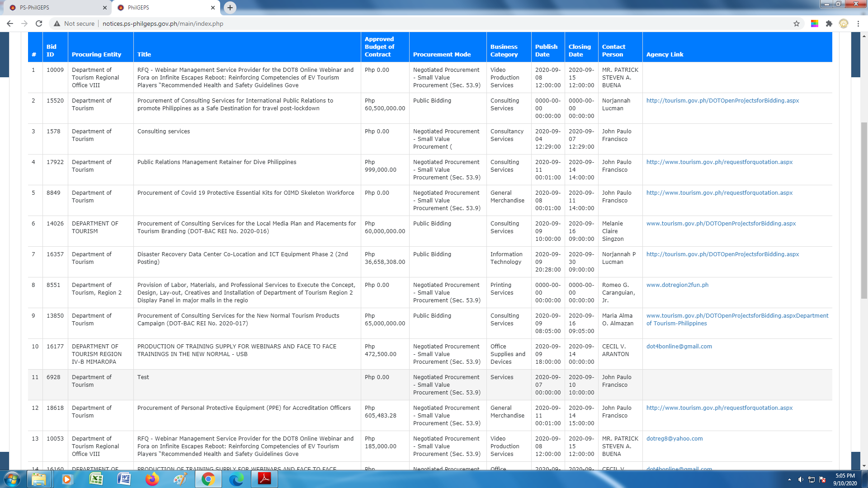Select the 'Consulting services' title in row 3
The width and height of the screenshot is (868, 488).
point(164,131)
